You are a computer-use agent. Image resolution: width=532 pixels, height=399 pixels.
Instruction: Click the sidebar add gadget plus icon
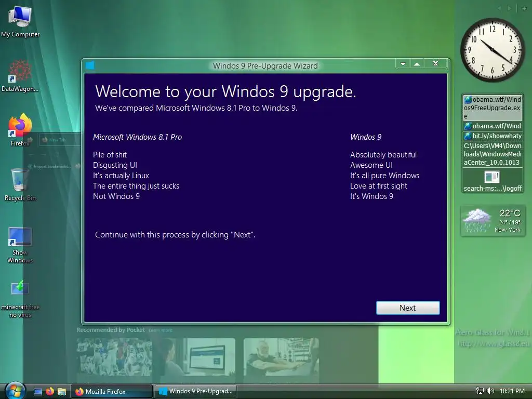[524, 8]
